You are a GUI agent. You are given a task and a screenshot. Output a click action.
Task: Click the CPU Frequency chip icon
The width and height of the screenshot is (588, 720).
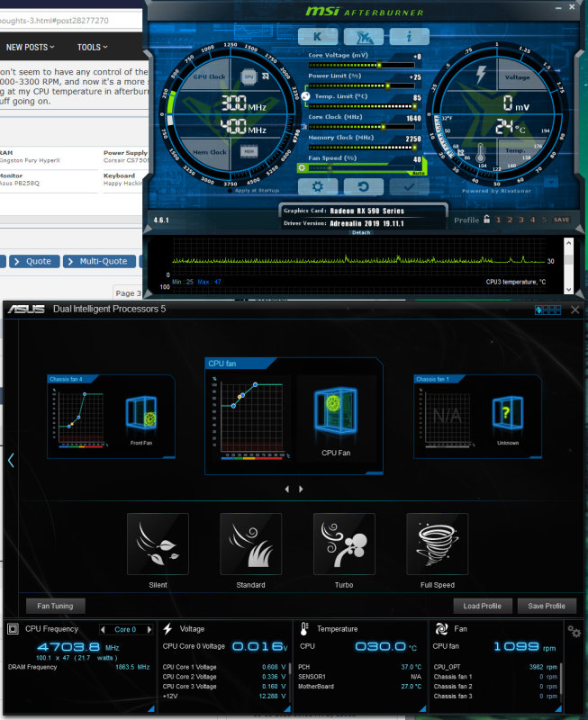[14, 629]
